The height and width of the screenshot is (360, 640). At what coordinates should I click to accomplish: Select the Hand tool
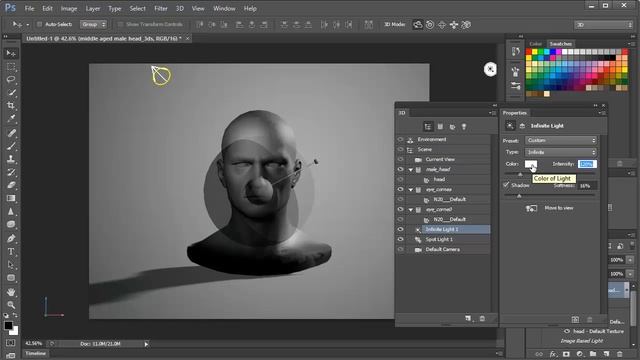[11, 292]
